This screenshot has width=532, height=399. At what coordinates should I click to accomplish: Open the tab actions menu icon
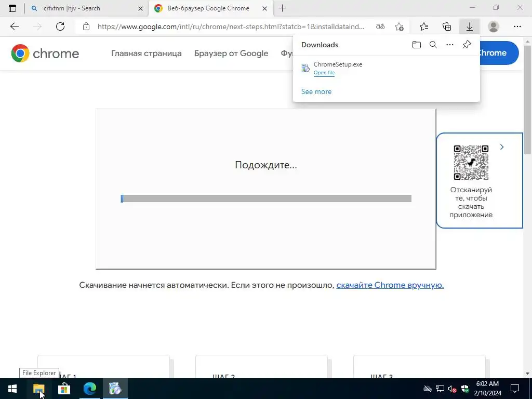coord(12,8)
